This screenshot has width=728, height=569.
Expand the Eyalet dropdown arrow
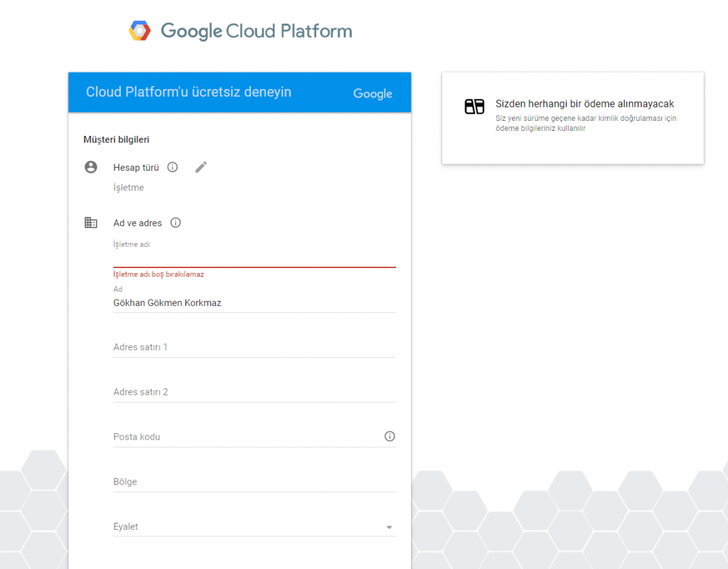(389, 527)
